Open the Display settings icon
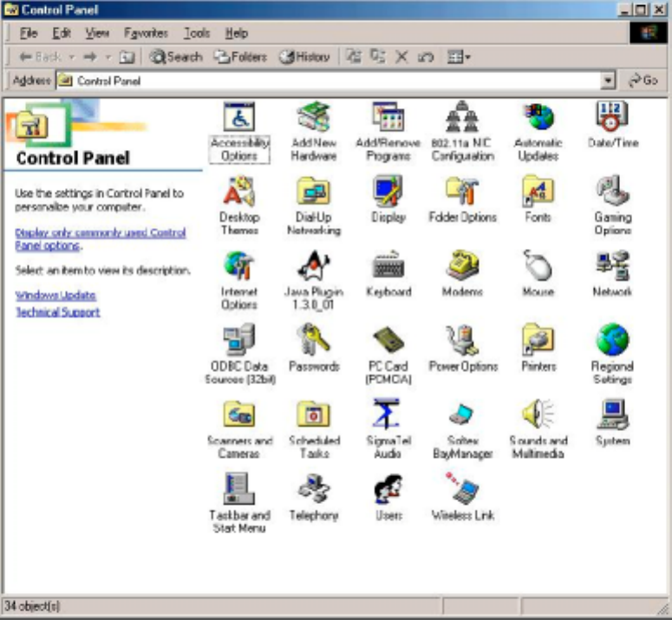Viewport: 672px width, 620px height. (388, 199)
